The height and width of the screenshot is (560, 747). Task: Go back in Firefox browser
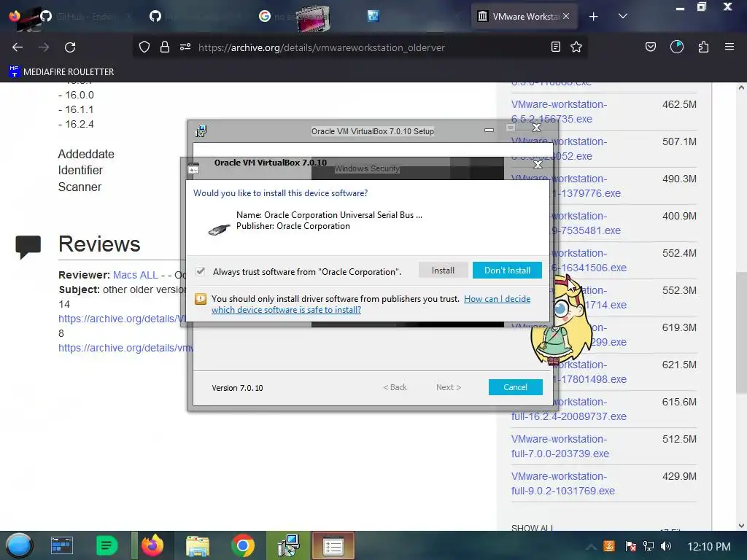click(x=18, y=47)
